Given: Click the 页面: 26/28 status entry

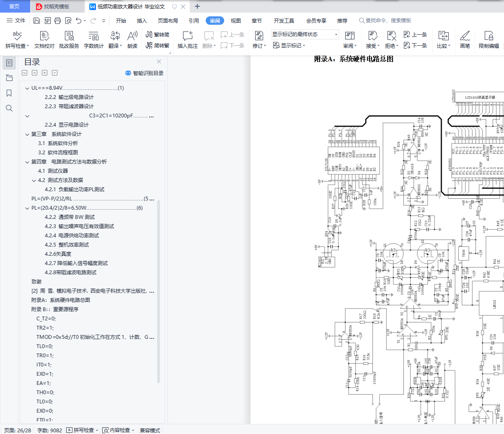Looking at the screenshot, I should [x=18, y=430].
